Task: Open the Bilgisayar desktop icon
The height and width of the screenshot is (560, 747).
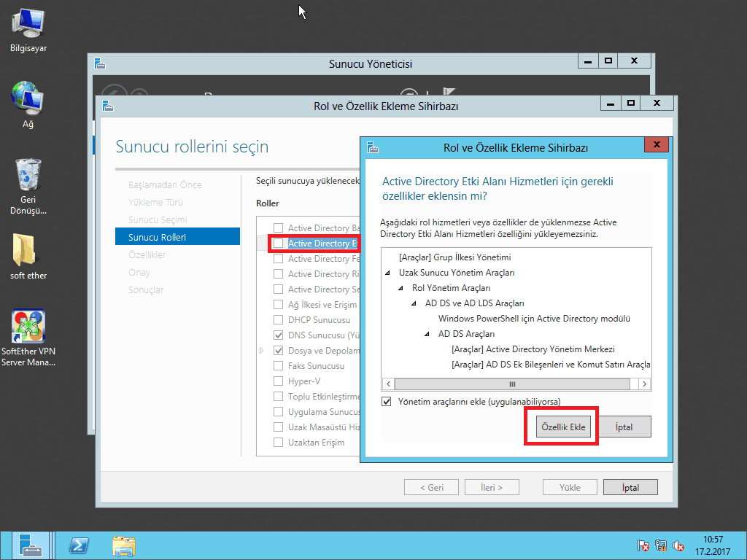Action: [28, 26]
